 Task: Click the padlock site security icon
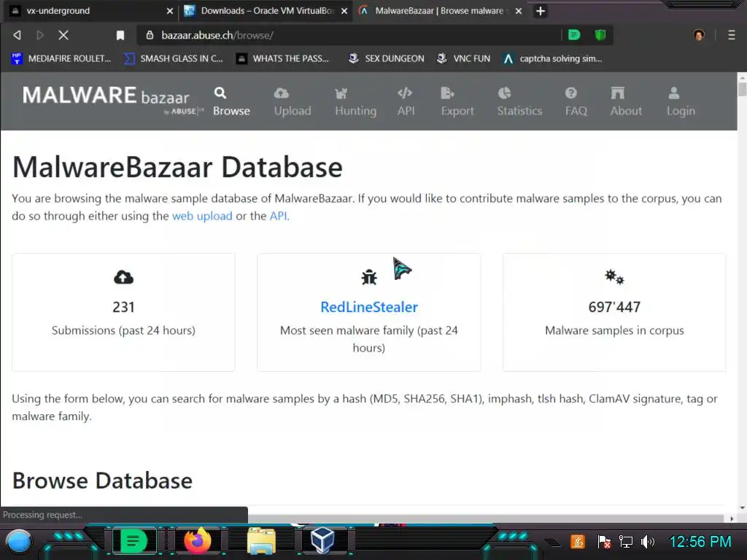coord(150,35)
